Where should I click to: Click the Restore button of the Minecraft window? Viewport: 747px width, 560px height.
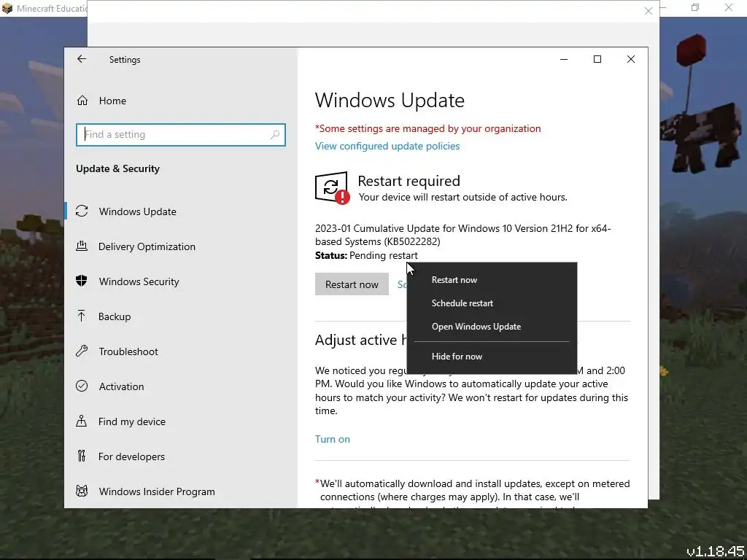click(x=695, y=7)
